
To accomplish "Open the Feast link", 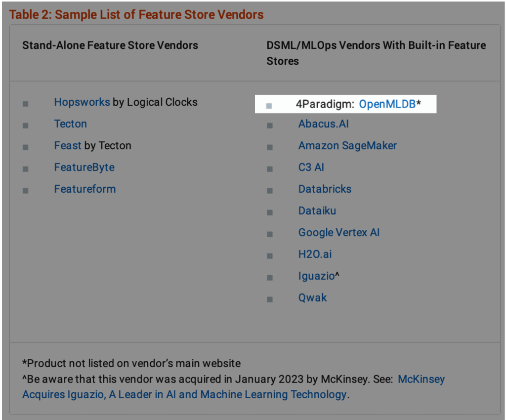I will tap(68, 146).
